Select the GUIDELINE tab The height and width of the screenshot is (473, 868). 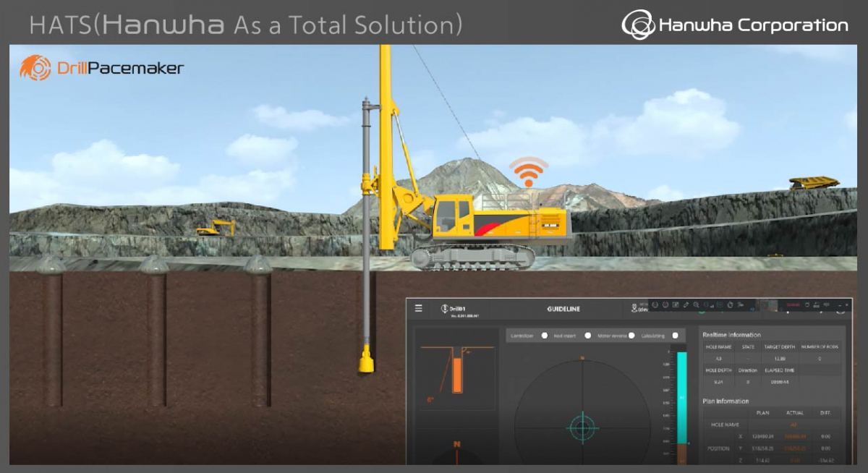[563, 308]
